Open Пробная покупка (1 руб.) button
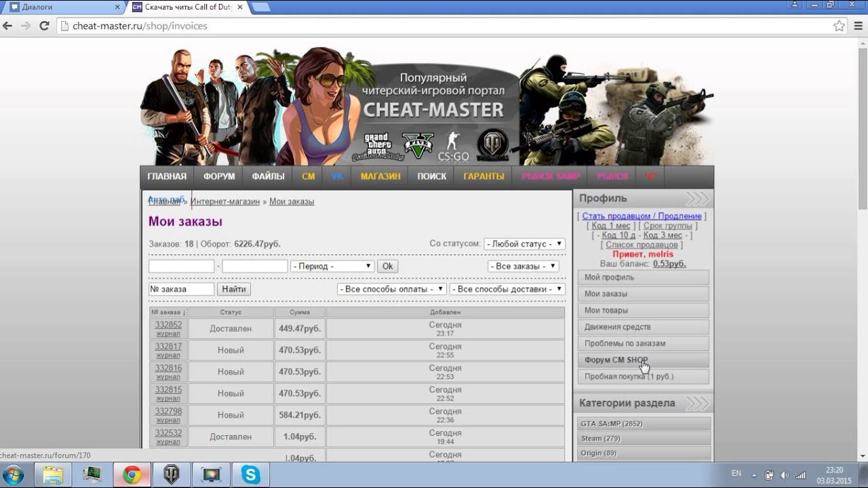The height and width of the screenshot is (488, 868). (643, 376)
